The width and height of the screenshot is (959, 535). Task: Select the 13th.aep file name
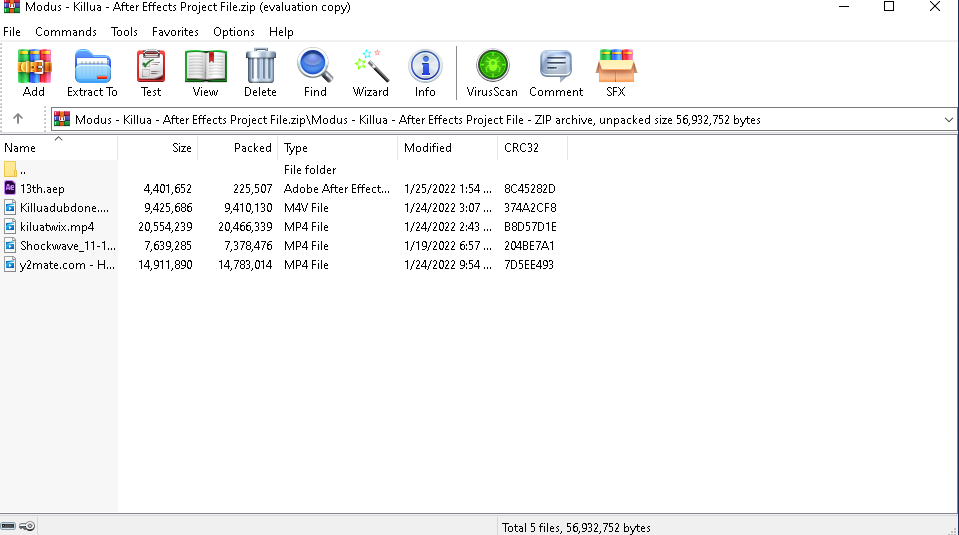coord(42,189)
